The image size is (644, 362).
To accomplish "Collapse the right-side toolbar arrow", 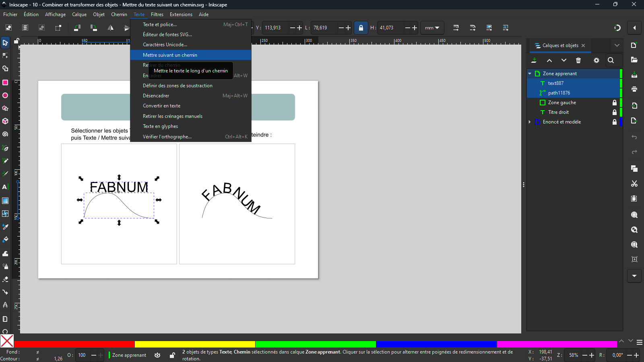I will (634, 28).
